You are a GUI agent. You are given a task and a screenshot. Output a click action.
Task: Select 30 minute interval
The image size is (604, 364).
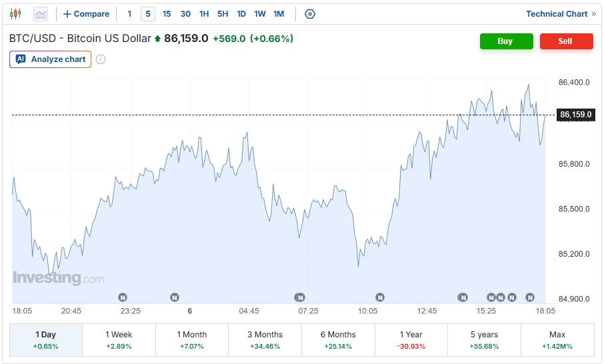[185, 14]
